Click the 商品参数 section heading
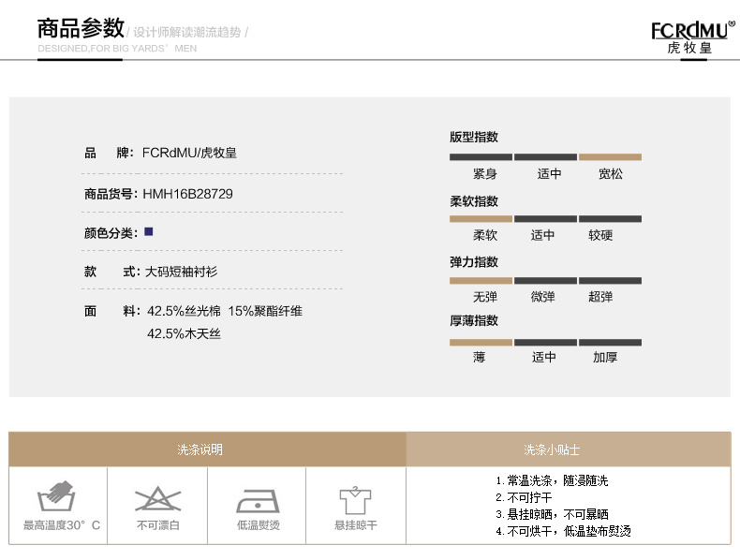 pyautogui.click(x=81, y=28)
